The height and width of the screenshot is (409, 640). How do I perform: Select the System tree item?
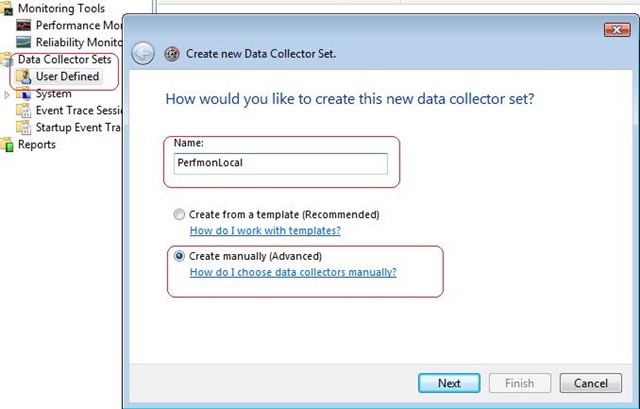point(53,94)
